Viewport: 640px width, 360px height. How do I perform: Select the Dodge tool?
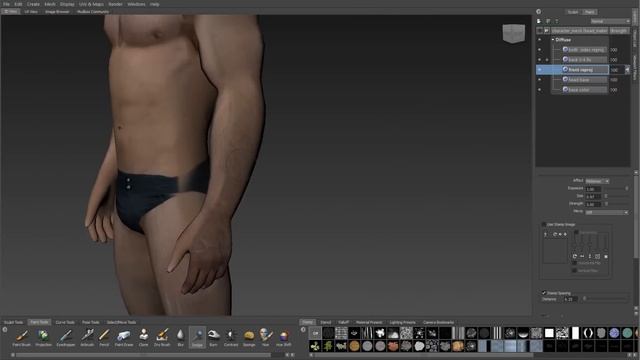click(x=197, y=337)
